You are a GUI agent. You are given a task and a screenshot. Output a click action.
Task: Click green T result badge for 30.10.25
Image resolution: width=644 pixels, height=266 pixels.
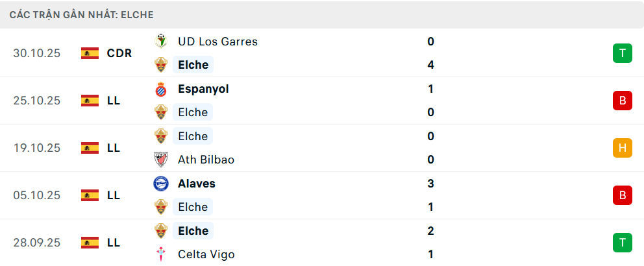(x=622, y=53)
